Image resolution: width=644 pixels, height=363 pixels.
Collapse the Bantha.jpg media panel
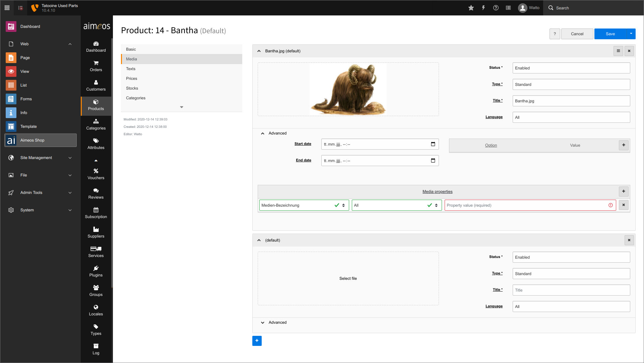point(259,51)
